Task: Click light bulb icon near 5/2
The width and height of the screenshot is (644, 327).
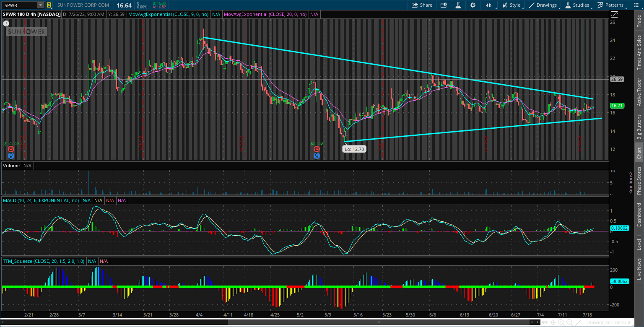Action: [x=317, y=156]
